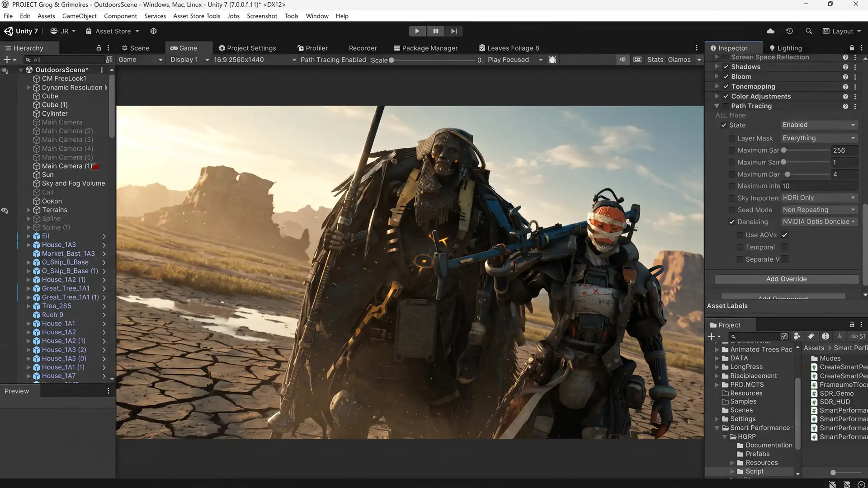Toggle the Hierarchy panel lock icon
Screen dimensions: 868x488
click(99, 48)
